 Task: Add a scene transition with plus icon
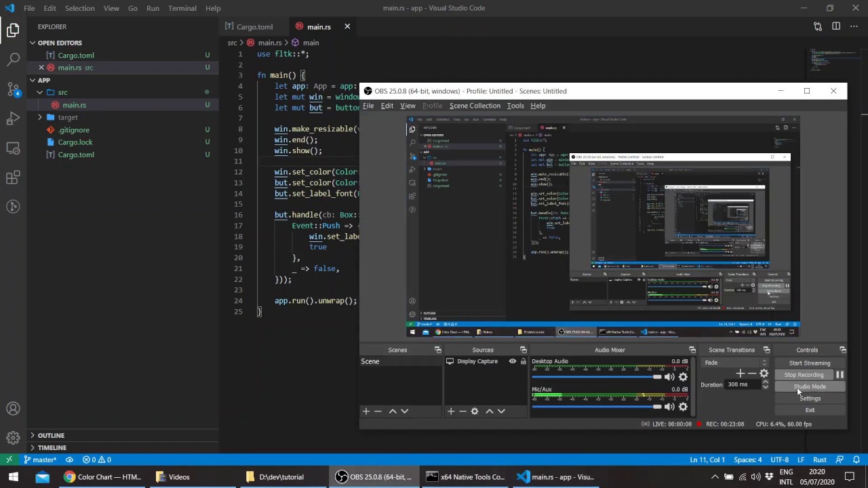pos(741,373)
